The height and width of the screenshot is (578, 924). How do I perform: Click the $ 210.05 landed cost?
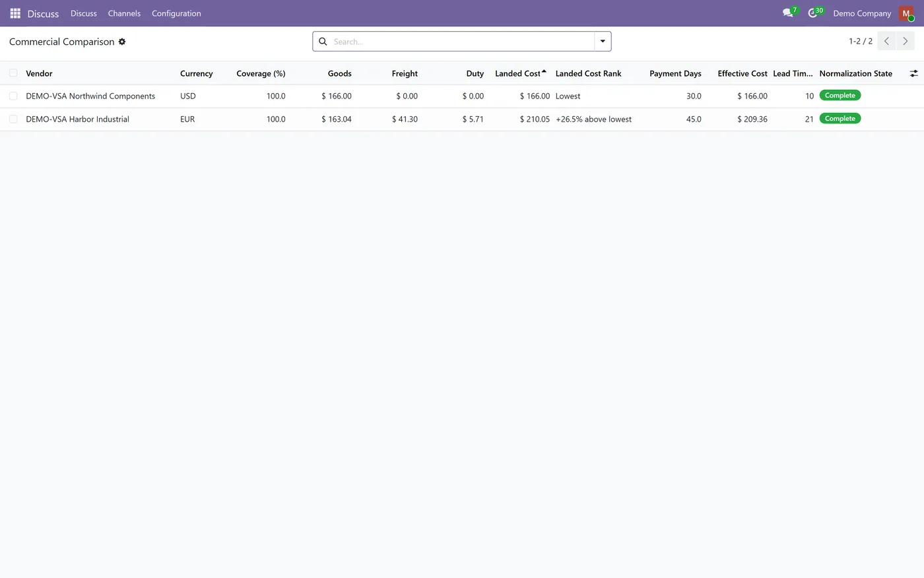535,119
